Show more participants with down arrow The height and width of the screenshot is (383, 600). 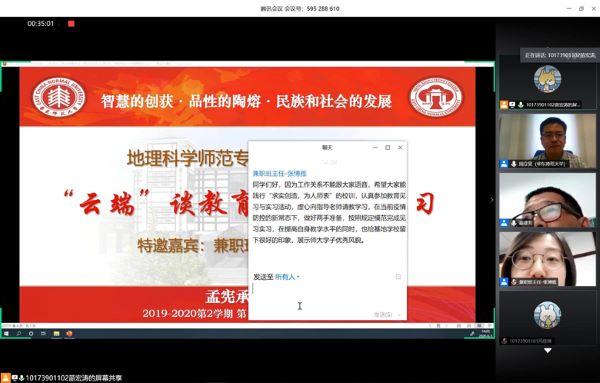click(548, 350)
